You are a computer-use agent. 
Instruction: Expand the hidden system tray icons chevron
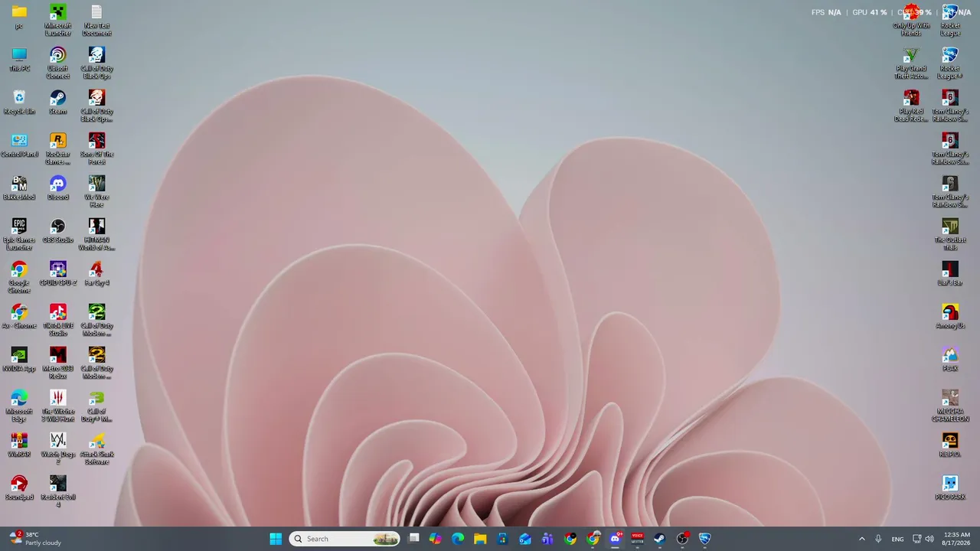click(861, 539)
